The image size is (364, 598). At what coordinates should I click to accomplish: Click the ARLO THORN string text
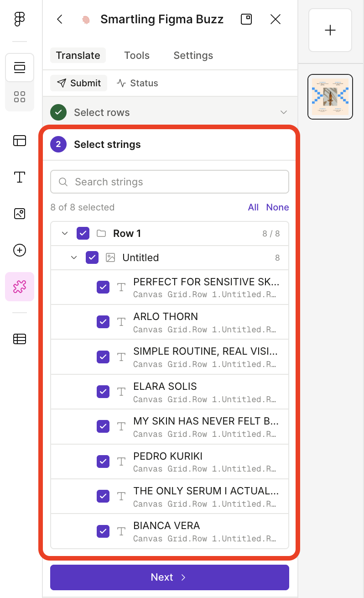pyautogui.click(x=166, y=316)
